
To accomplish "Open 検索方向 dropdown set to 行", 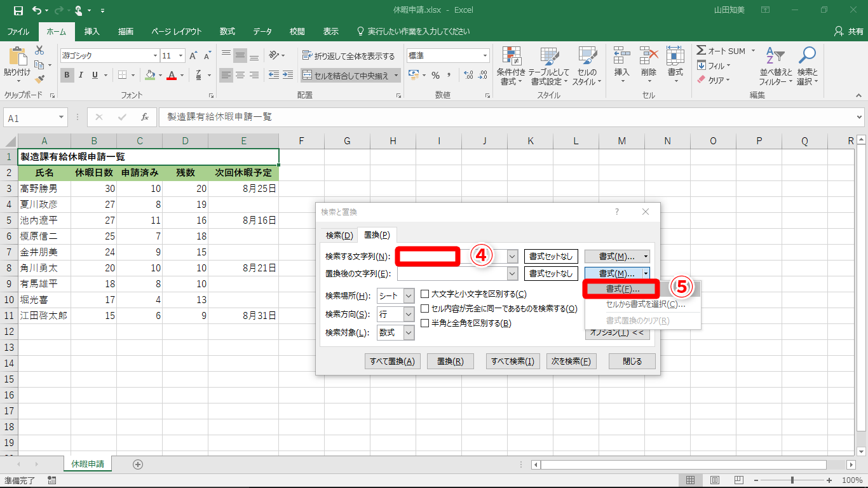I will (409, 315).
